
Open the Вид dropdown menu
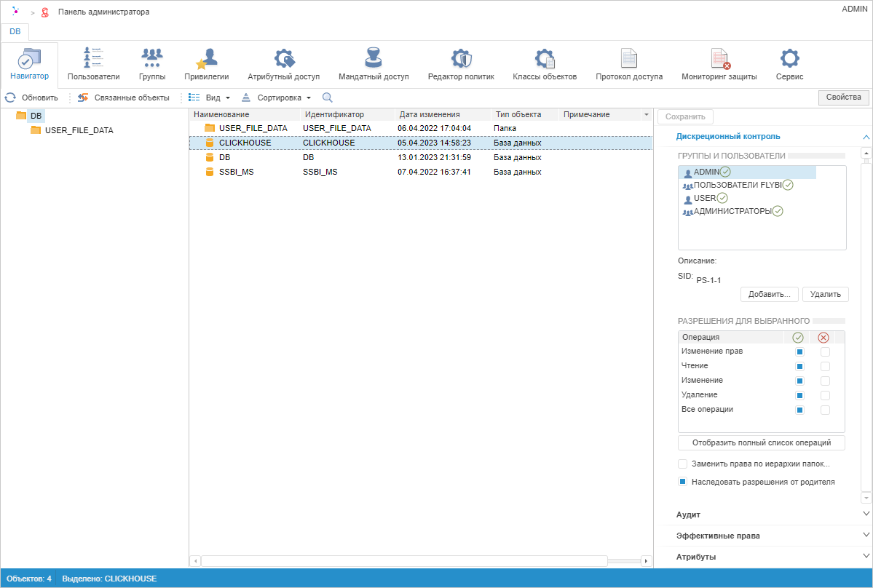210,98
